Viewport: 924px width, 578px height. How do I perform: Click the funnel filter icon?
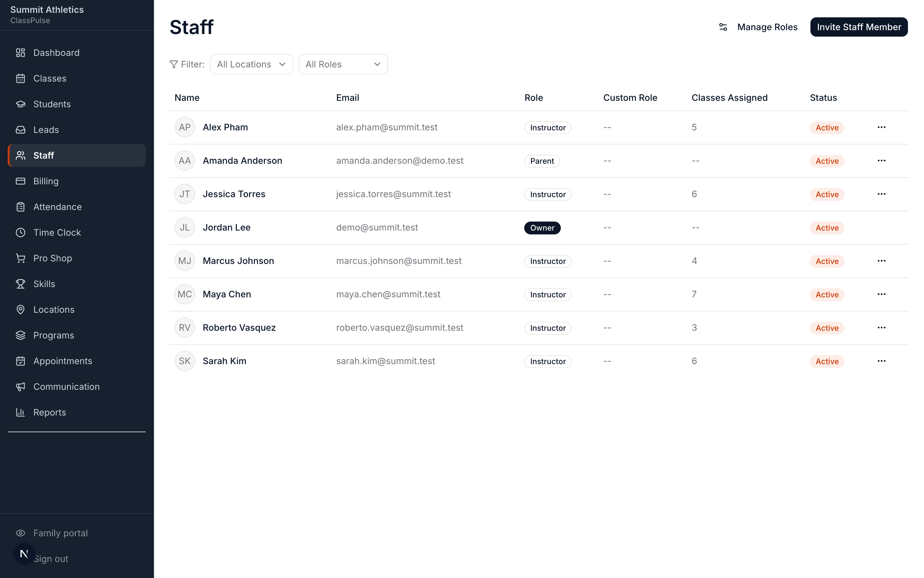click(174, 64)
